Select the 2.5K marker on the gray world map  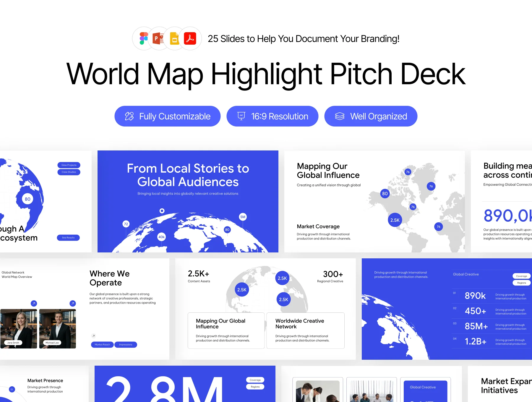click(395, 220)
